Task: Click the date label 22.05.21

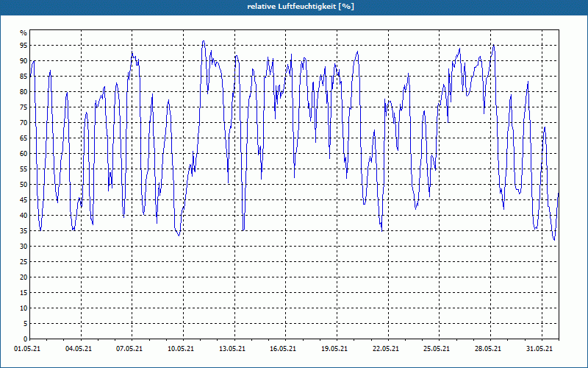Action: [x=386, y=349]
